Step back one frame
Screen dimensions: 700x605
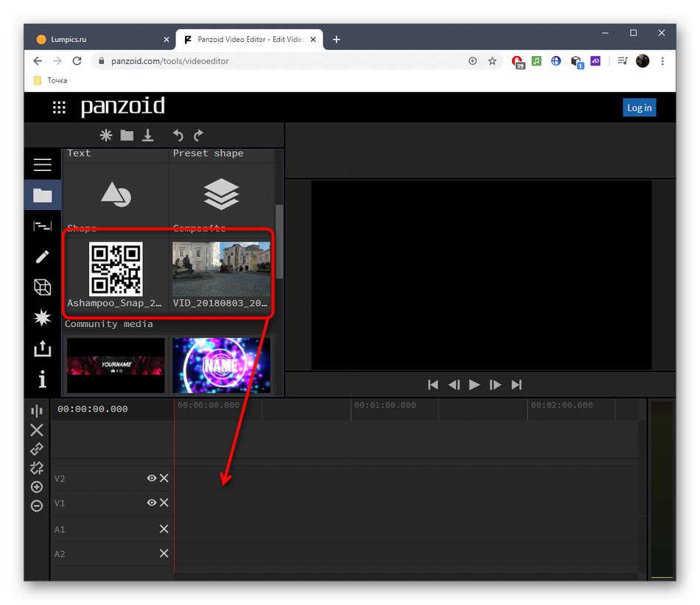pyautogui.click(x=454, y=385)
